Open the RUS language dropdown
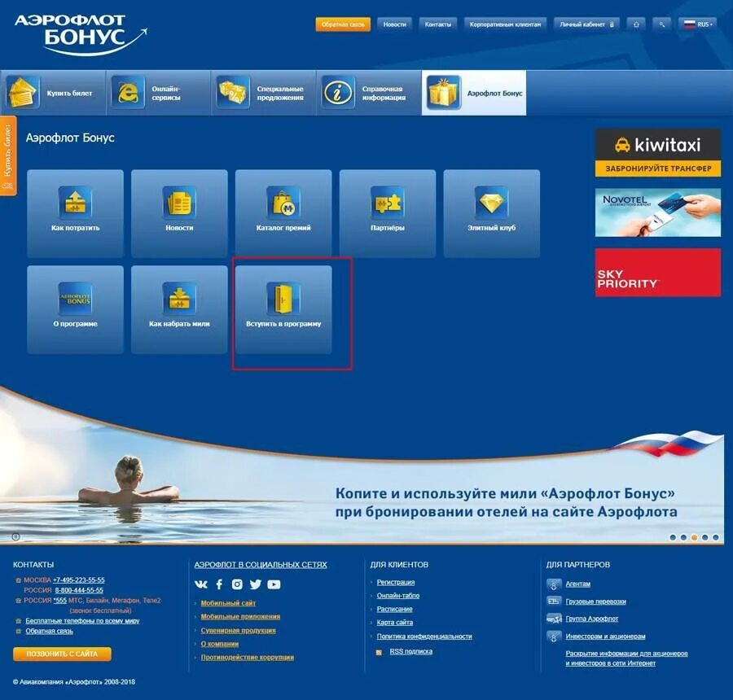This screenshot has width=733, height=700. tap(697, 24)
